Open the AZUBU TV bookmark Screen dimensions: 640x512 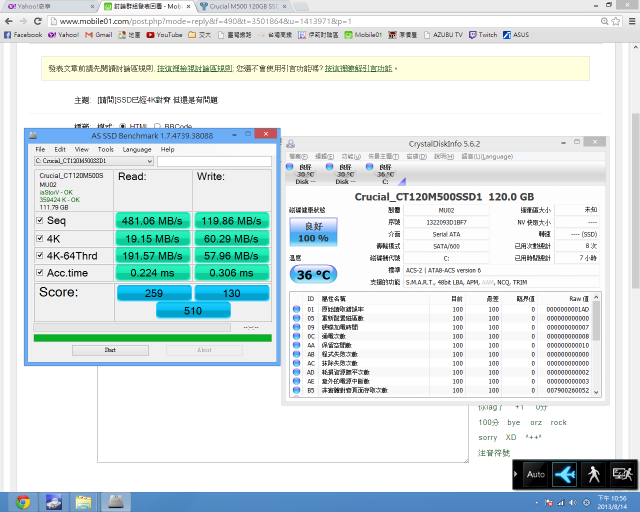(x=443, y=35)
